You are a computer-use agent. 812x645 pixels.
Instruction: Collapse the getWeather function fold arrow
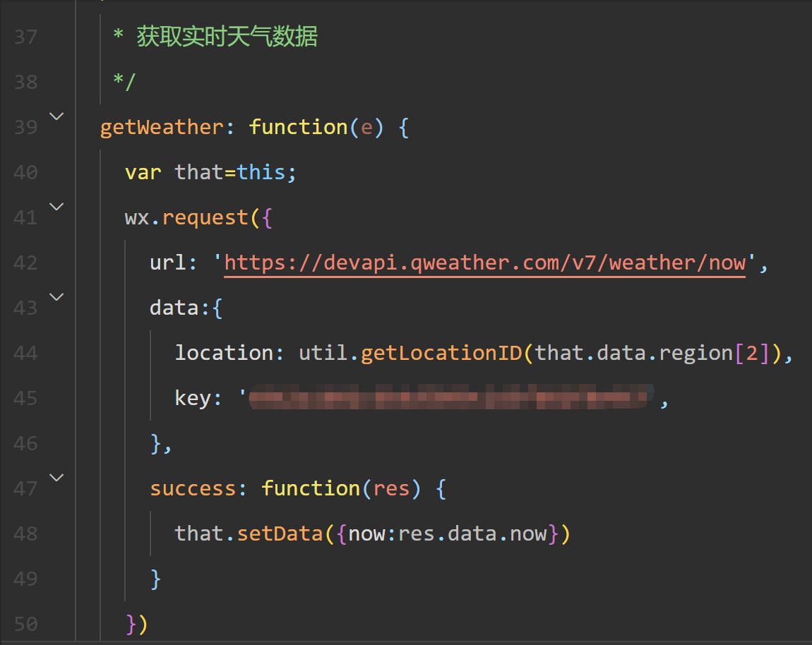pyautogui.click(x=56, y=116)
